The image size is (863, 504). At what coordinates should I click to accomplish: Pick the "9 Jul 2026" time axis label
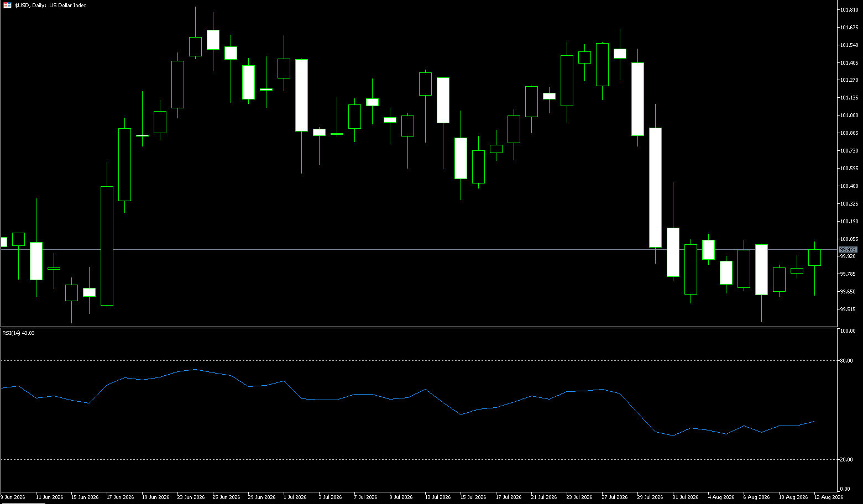[x=401, y=497]
